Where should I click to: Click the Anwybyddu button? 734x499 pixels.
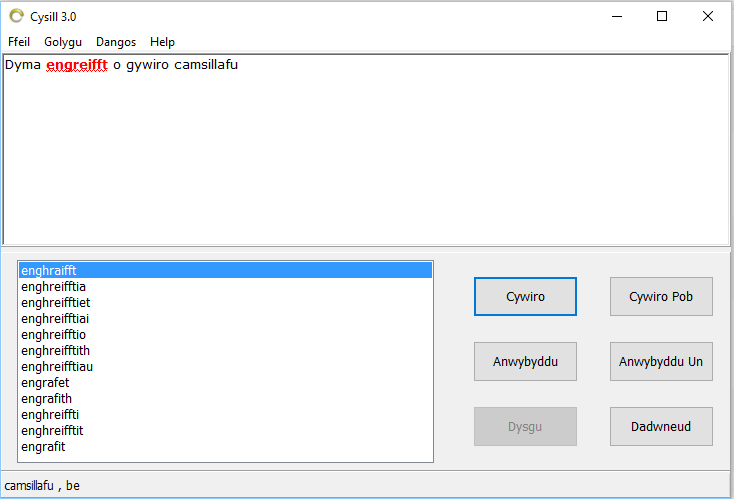[x=525, y=361]
